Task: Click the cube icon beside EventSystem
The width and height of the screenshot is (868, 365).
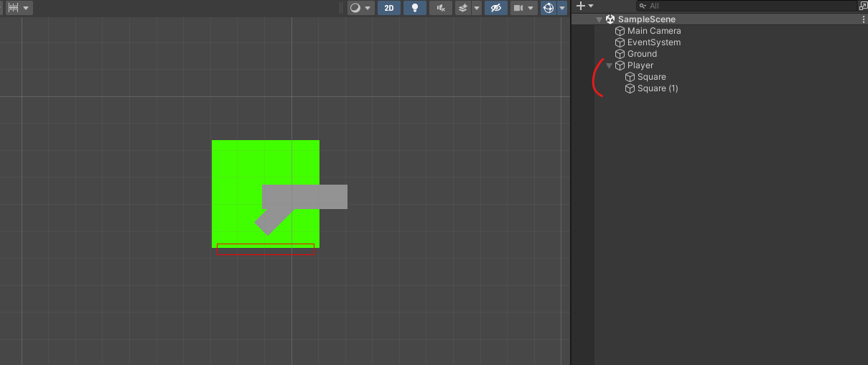Action: 620,42
